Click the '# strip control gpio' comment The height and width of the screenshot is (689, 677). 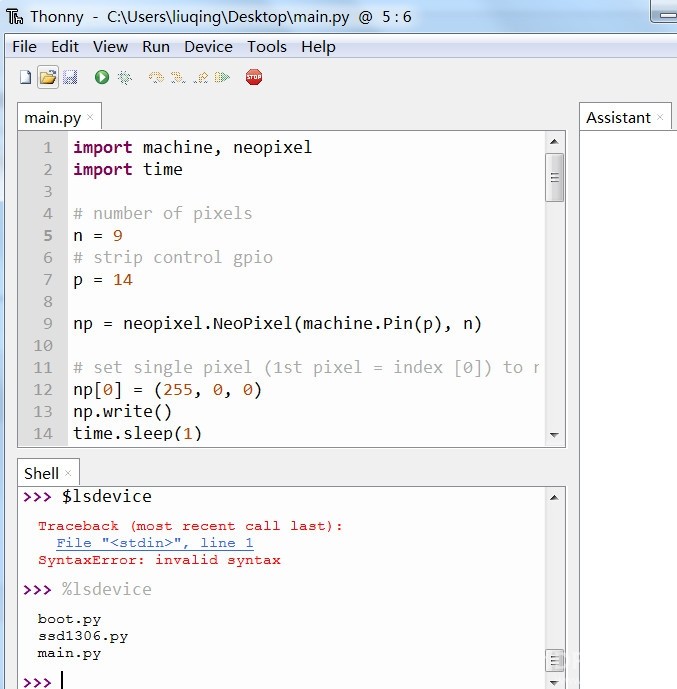point(173,257)
